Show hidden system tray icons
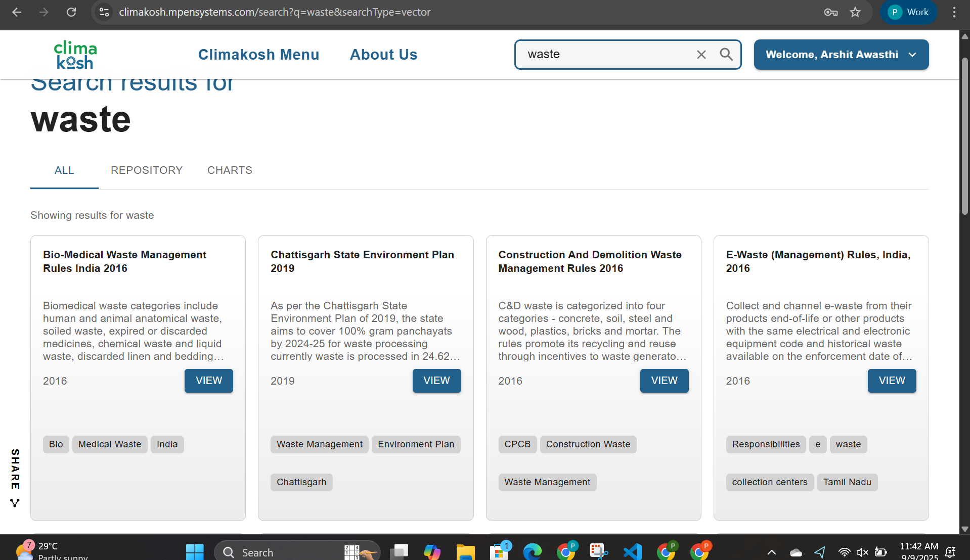970x560 pixels. (771, 552)
